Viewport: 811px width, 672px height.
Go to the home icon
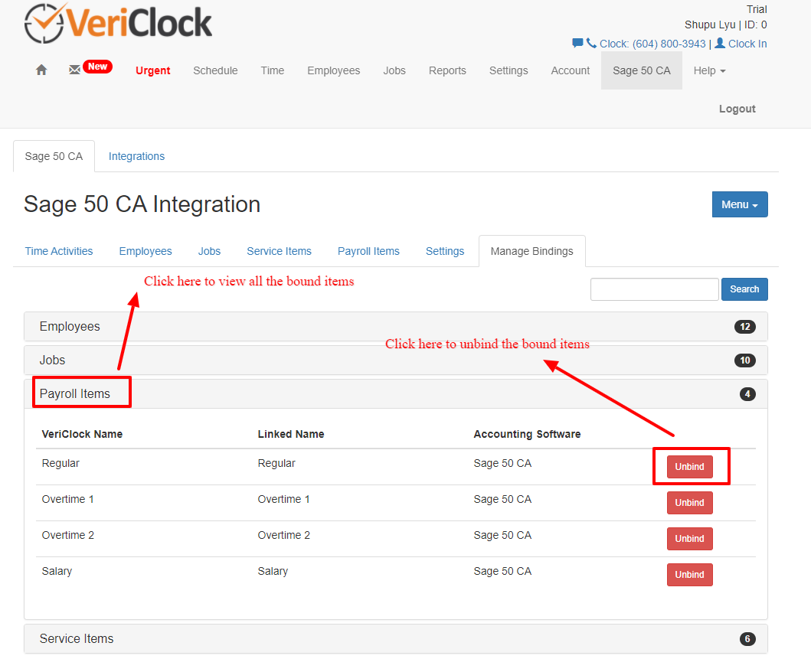tap(41, 70)
